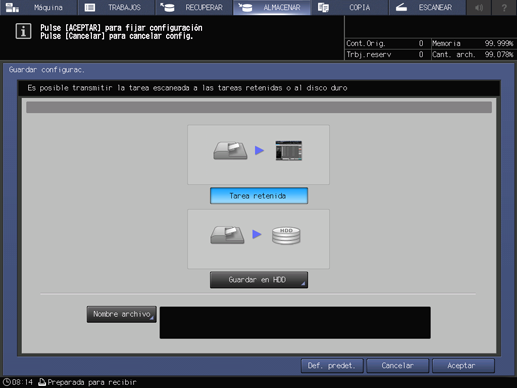Click the Nombre archivo button

(x=121, y=314)
